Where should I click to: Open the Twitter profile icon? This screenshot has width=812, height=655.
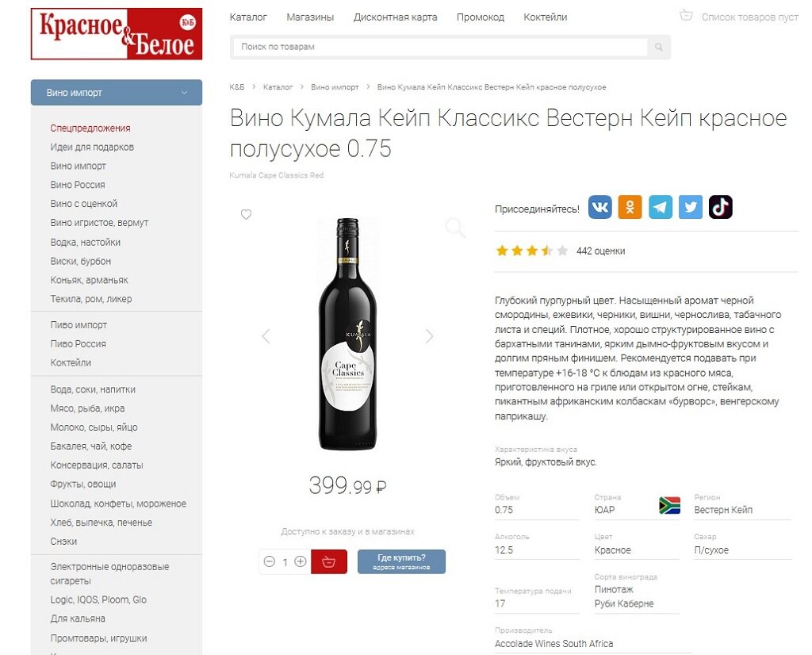coord(690,206)
